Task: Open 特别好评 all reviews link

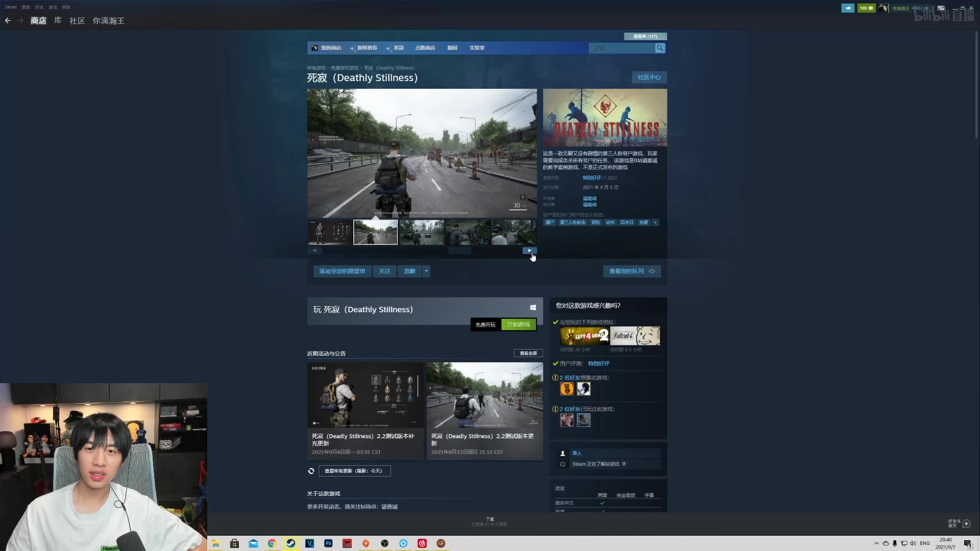Action: [592, 178]
